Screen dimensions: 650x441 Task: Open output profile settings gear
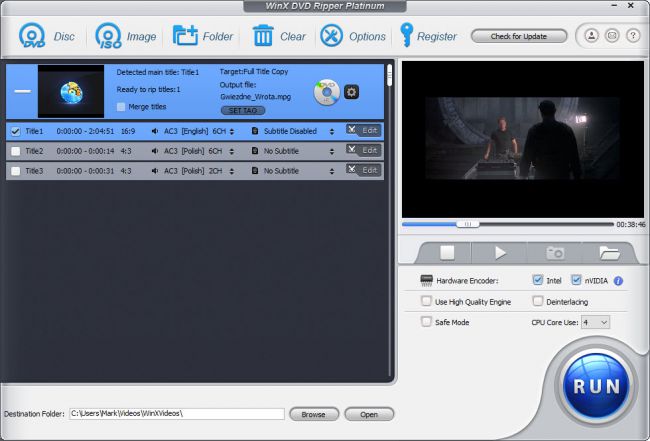(x=352, y=92)
